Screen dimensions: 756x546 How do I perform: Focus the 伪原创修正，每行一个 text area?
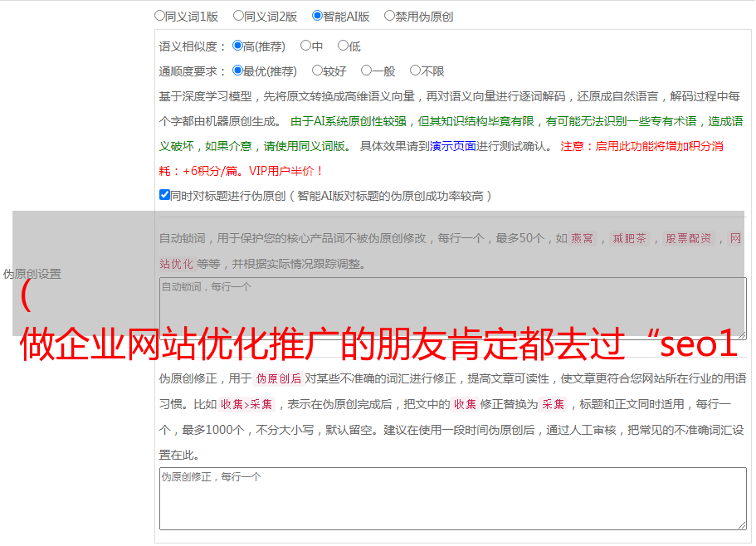tap(453, 499)
